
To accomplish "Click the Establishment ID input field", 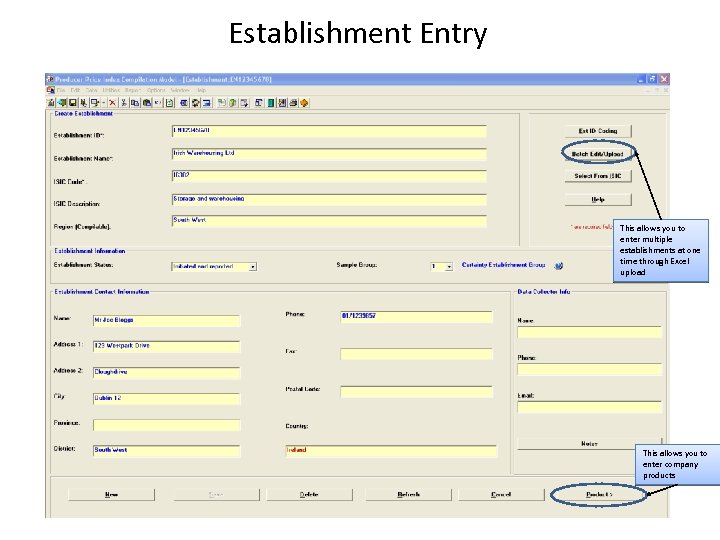I will click(329, 131).
